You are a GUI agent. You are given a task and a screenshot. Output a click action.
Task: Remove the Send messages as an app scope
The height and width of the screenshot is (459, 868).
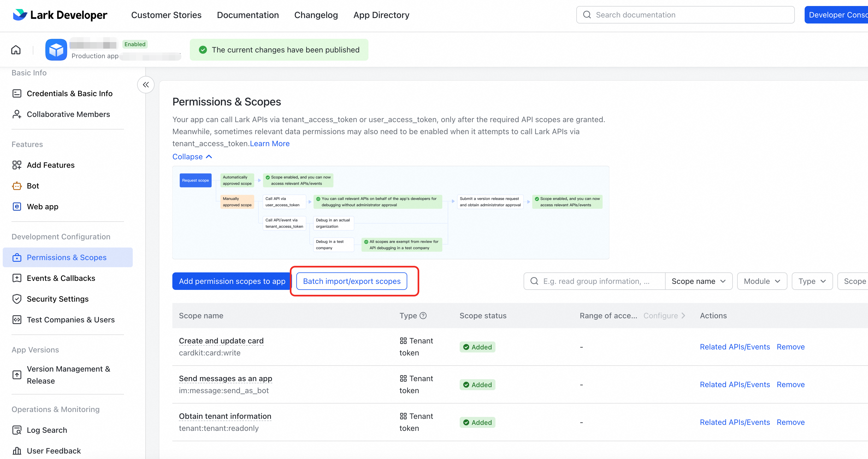(790, 384)
